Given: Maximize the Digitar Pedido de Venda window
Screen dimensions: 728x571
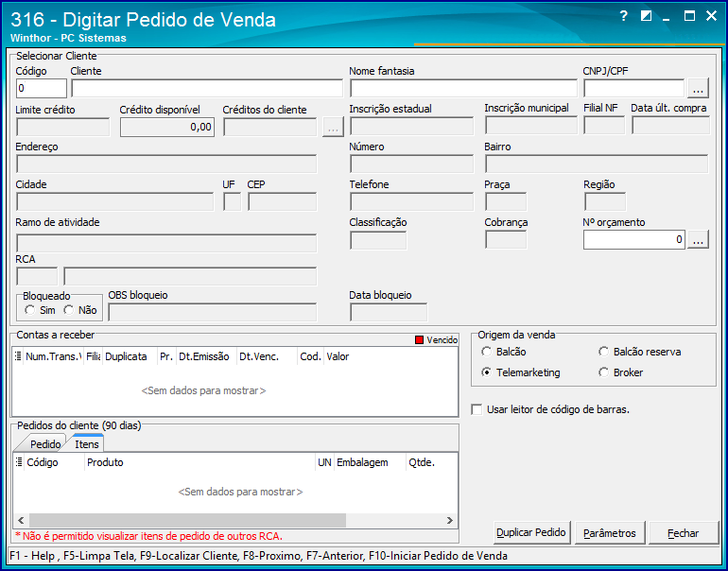Looking at the screenshot, I should pos(689,16).
